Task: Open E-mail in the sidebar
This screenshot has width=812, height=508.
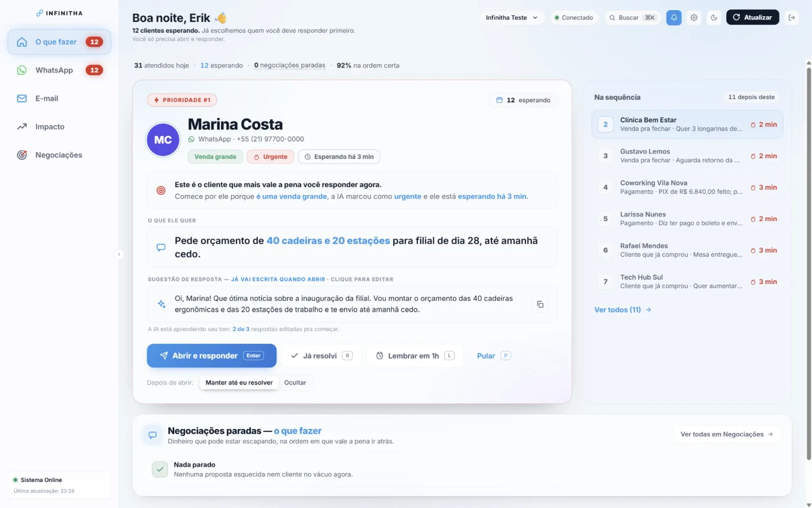Action: [x=59, y=99]
